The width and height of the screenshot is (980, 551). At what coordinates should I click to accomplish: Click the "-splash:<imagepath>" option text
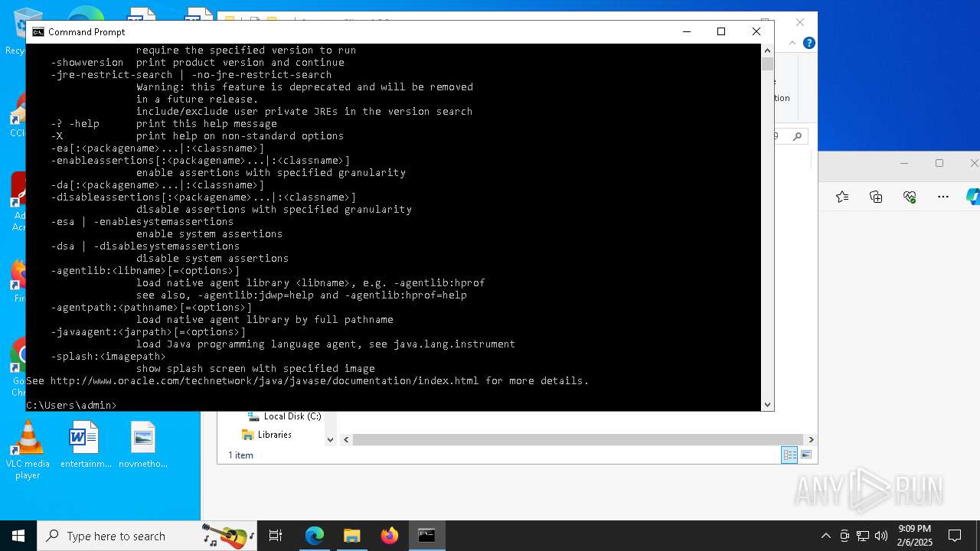[x=108, y=356]
